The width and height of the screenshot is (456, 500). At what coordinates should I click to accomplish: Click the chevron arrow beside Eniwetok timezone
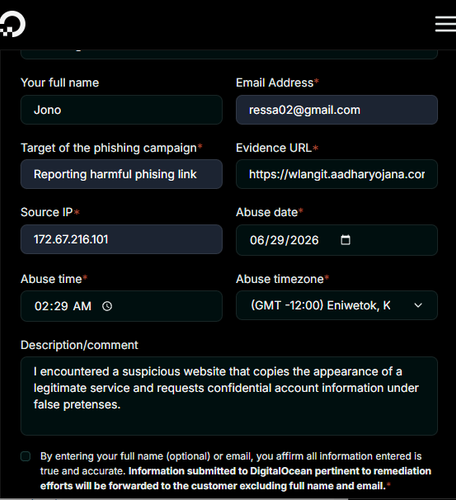click(418, 305)
